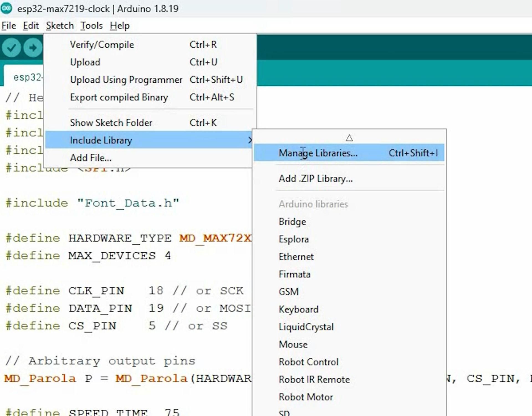
Task: Include the LiquidCrystal library
Action: tap(349, 327)
